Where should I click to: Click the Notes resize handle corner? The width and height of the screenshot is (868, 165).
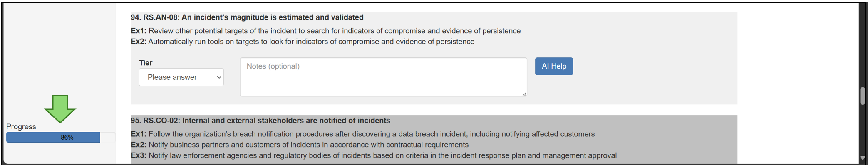(x=524, y=94)
